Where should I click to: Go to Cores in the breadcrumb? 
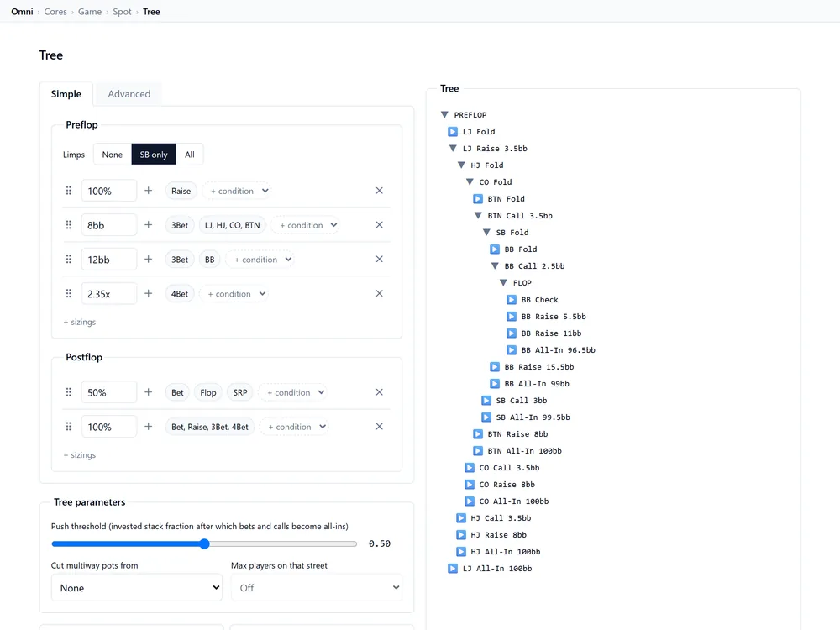[x=55, y=11]
